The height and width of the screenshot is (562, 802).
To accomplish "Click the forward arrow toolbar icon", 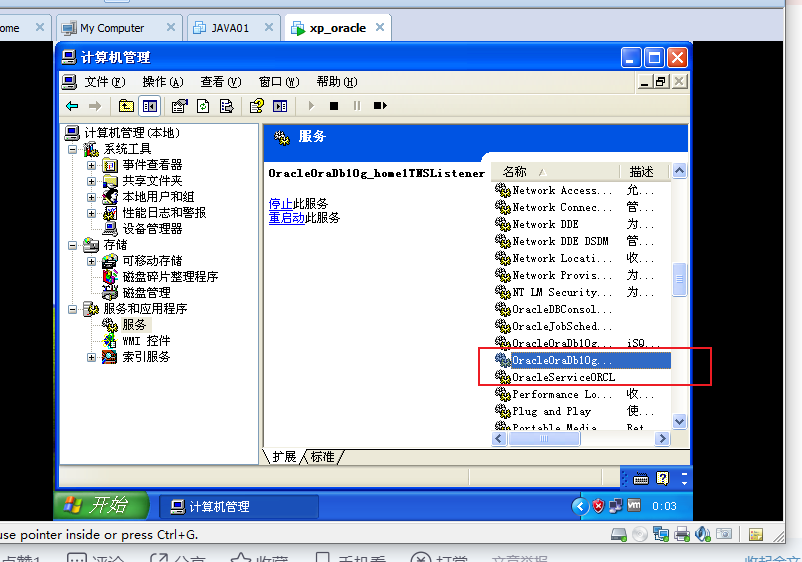I will pyautogui.click(x=95, y=106).
